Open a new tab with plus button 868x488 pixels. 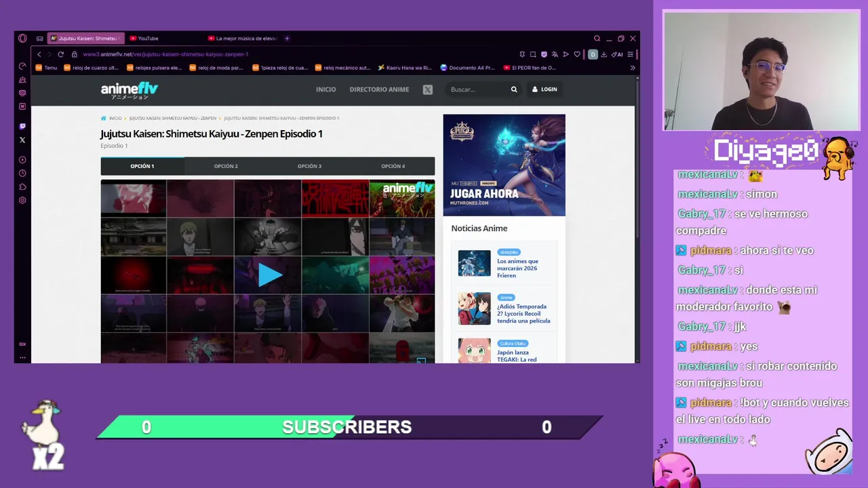pos(287,39)
